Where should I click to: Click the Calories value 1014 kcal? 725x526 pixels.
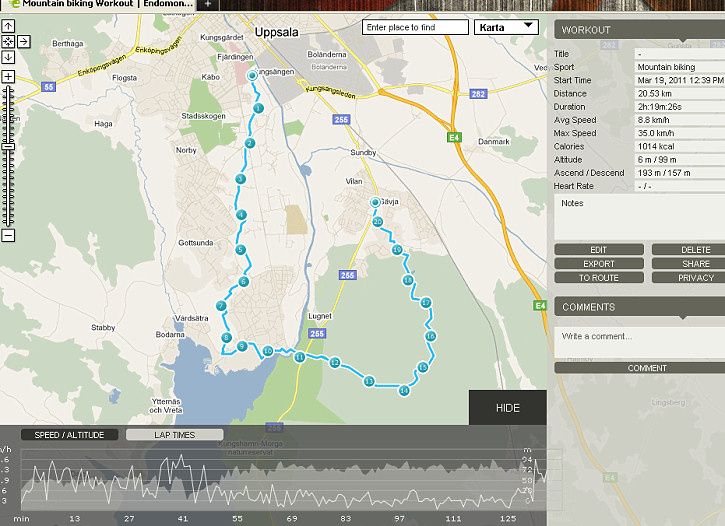click(656, 147)
